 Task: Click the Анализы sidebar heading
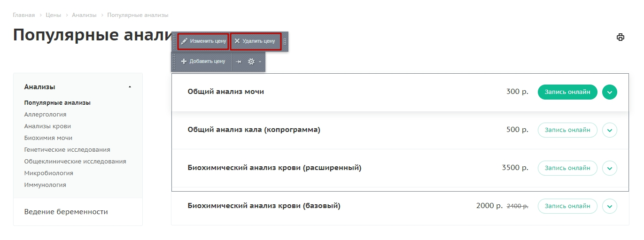40,87
